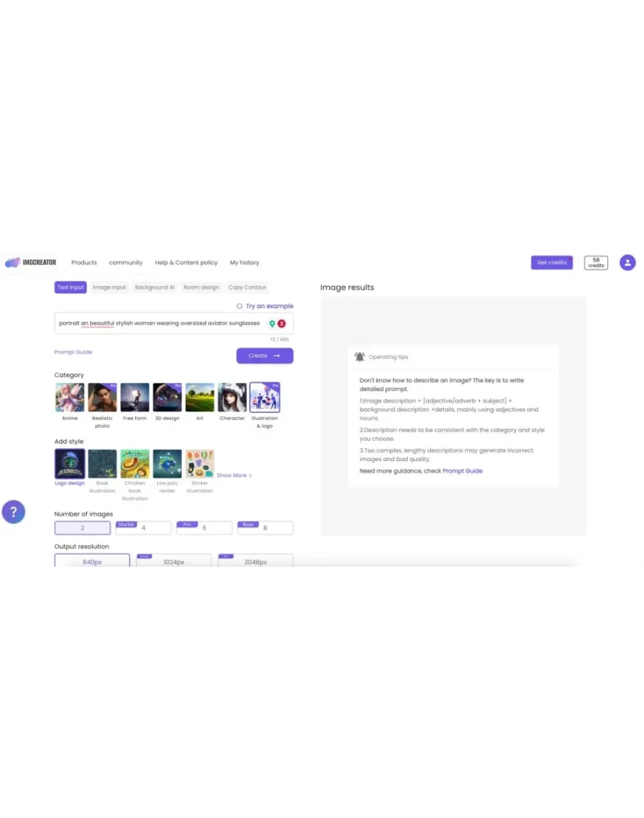Click into the prompt text field
Image resolution: width=644 pixels, height=818 pixels.
point(159,324)
